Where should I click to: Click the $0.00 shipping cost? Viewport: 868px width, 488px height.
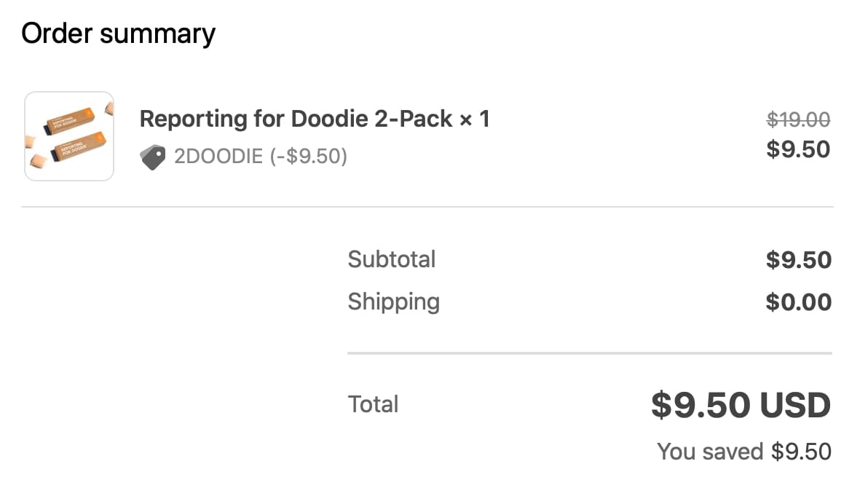coord(798,302)
